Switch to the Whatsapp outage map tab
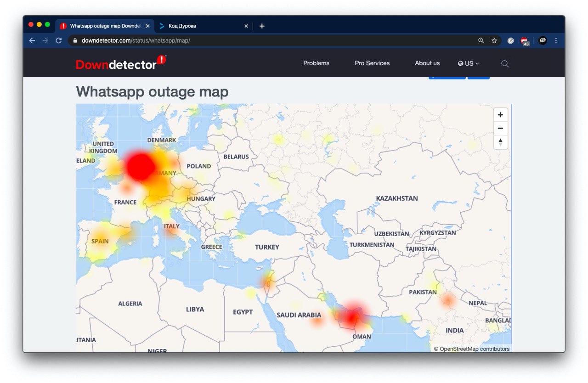This screenshot has height=383, width=588. click(105, 26)
